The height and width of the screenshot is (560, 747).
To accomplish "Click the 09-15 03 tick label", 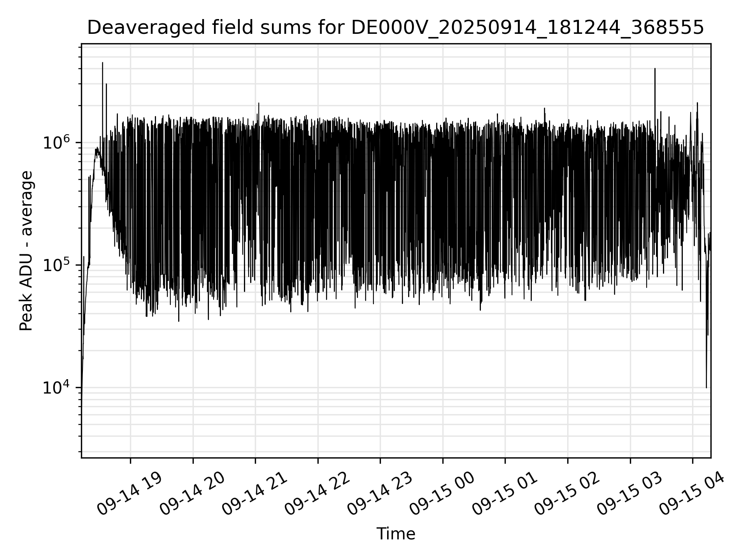I will pos(630,494).
